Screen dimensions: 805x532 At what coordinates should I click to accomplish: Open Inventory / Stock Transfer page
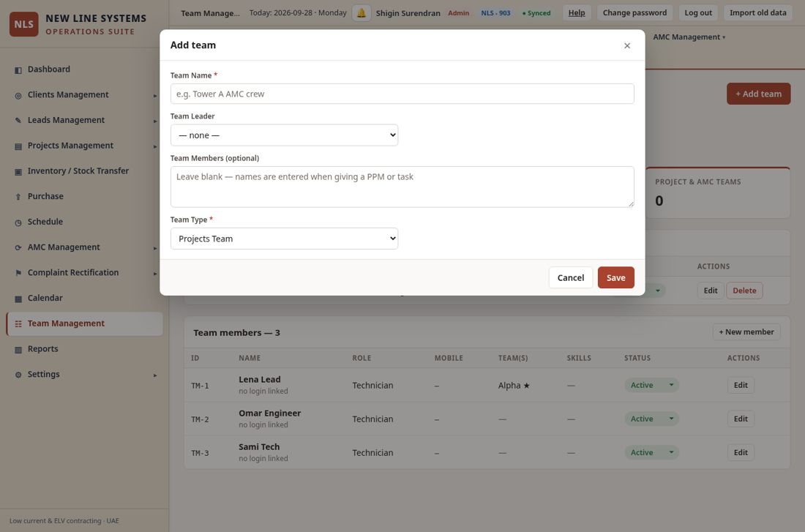pyautogui.click(x=84, y=171)
